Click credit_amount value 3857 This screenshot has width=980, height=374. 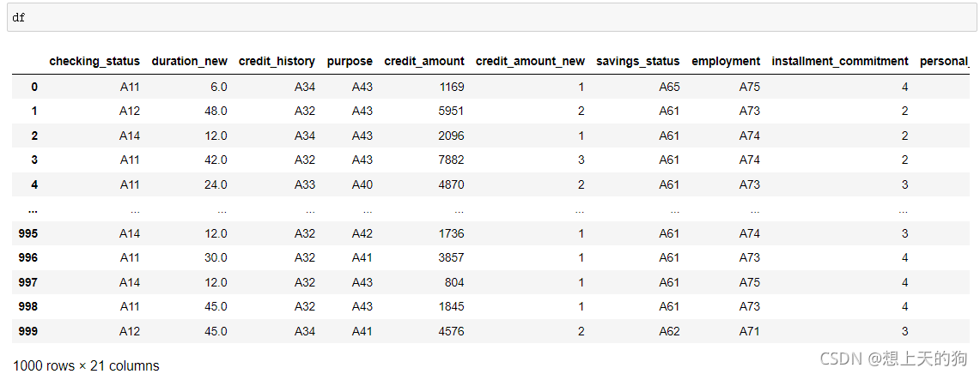pos(451,258)
